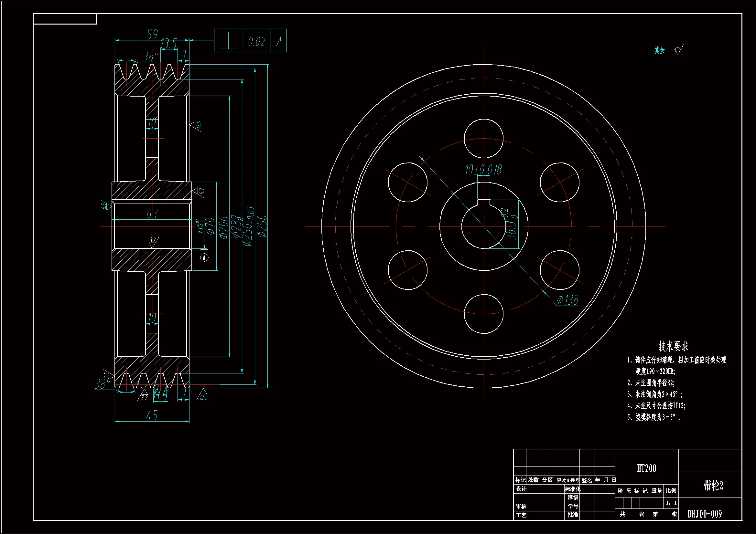
Task: Click the surface roughness symbol beside 其余
Action: pos(679,50)
